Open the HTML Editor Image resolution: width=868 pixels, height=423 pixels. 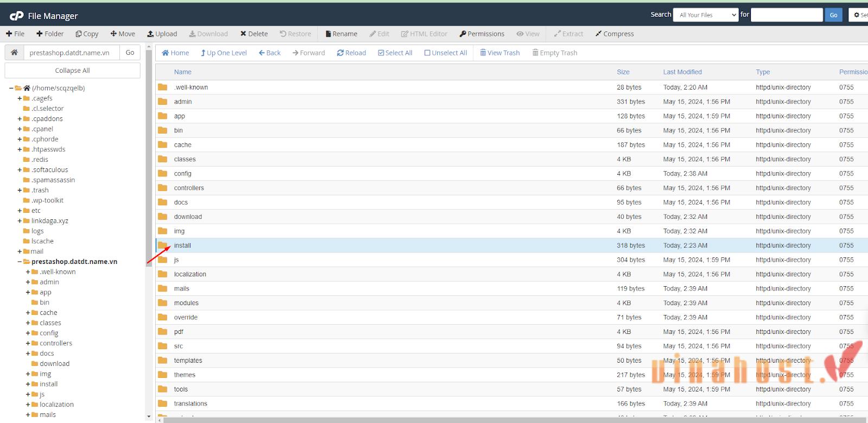point(424,34)
